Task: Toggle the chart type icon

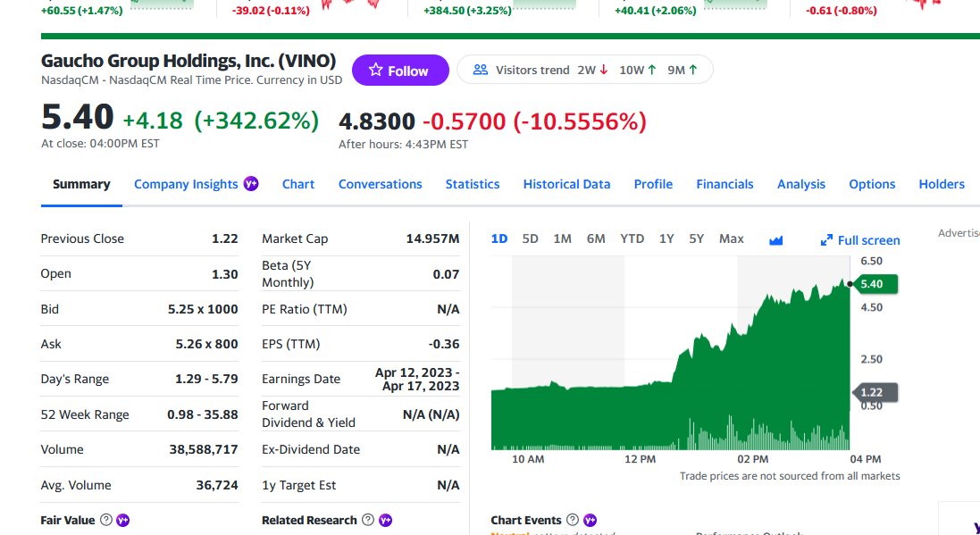Action: pos(775,240)
